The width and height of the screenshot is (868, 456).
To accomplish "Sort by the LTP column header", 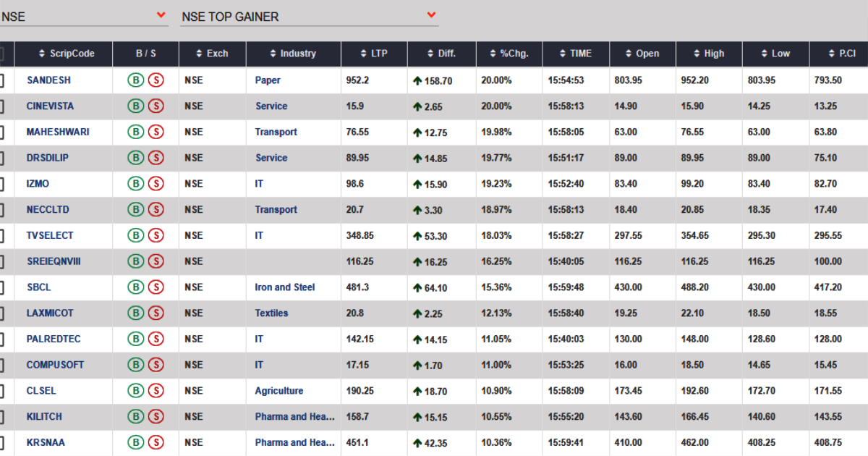I will pyautogui.click(x=374, y=54).
